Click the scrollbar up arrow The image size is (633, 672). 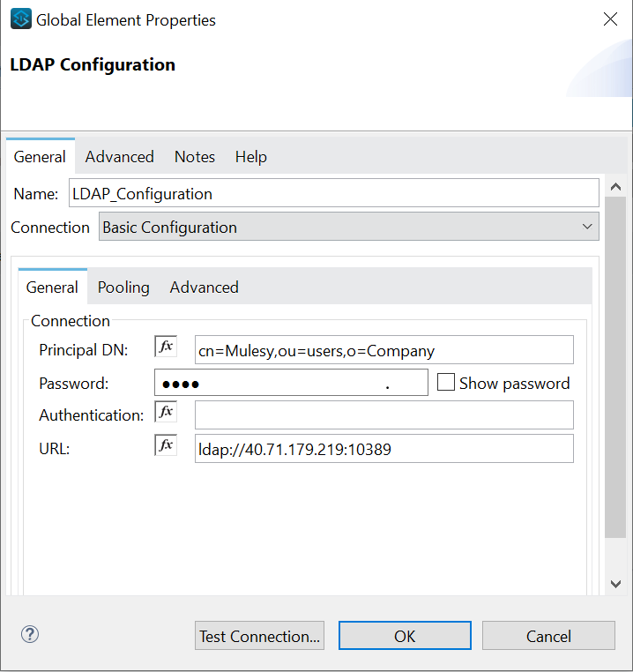(615, 187)
